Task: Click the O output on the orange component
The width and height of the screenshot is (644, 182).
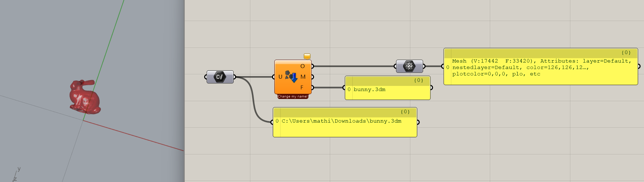Action: (303, 66)
